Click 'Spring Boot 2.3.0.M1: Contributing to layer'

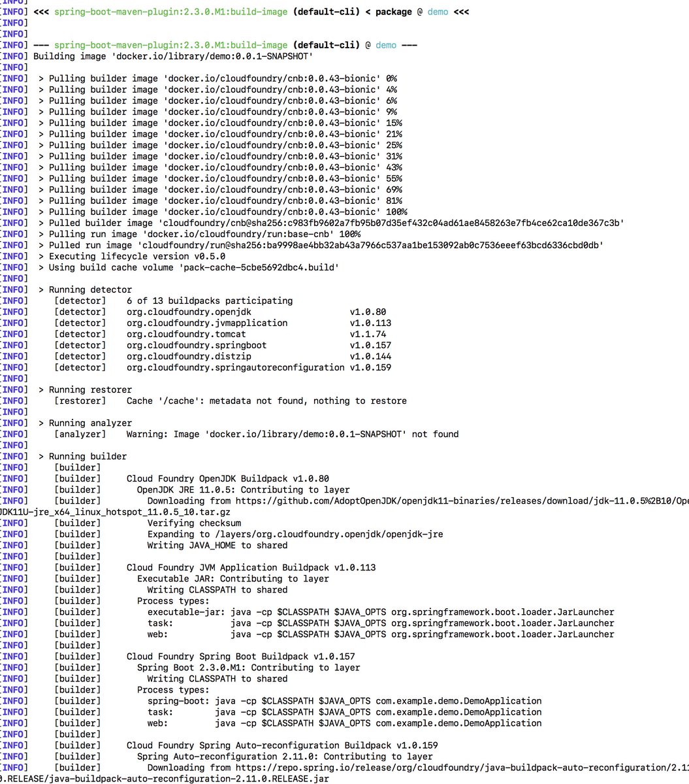click(248, 667)
